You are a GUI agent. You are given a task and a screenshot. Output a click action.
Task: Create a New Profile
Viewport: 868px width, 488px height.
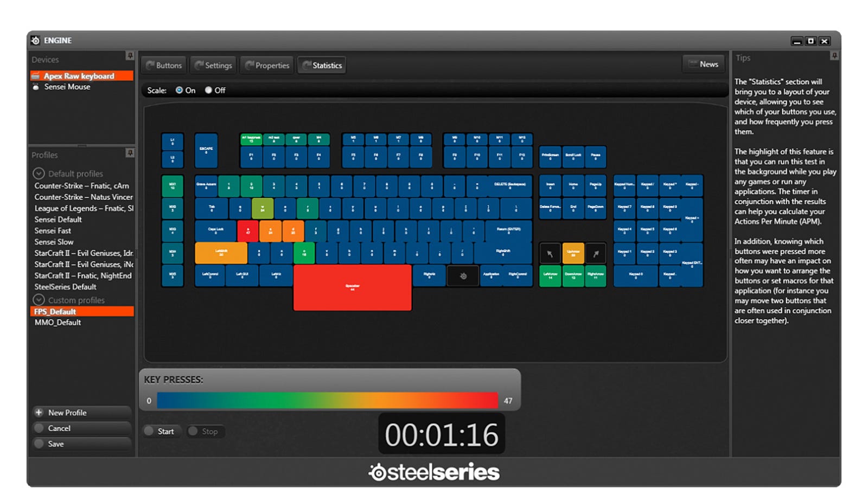coord(82,413)
